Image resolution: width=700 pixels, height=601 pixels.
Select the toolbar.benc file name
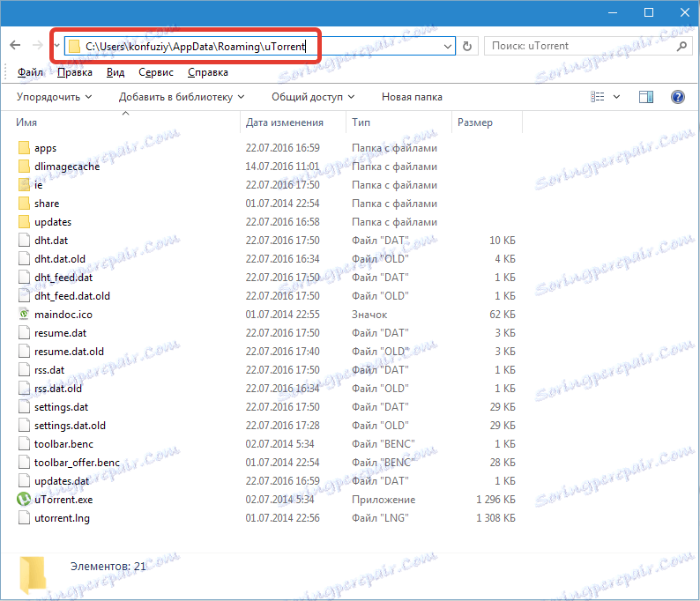[63, 444]
